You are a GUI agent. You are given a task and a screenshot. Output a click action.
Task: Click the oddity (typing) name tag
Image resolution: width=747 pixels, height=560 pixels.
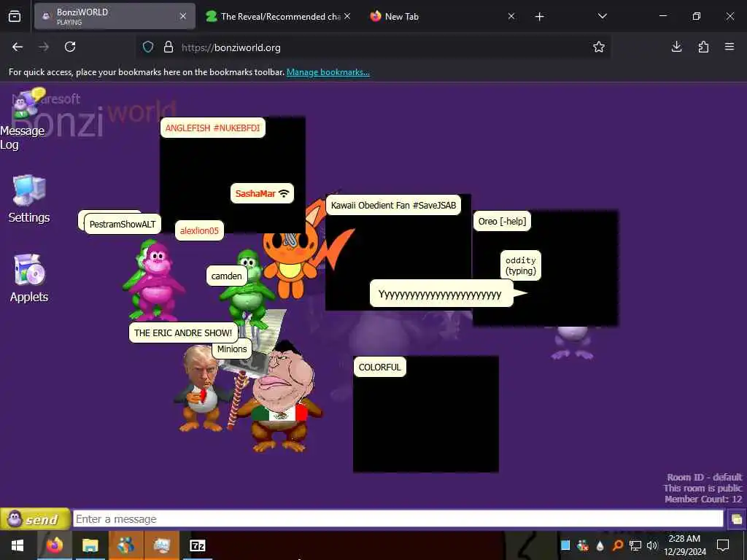pos(521,265)
